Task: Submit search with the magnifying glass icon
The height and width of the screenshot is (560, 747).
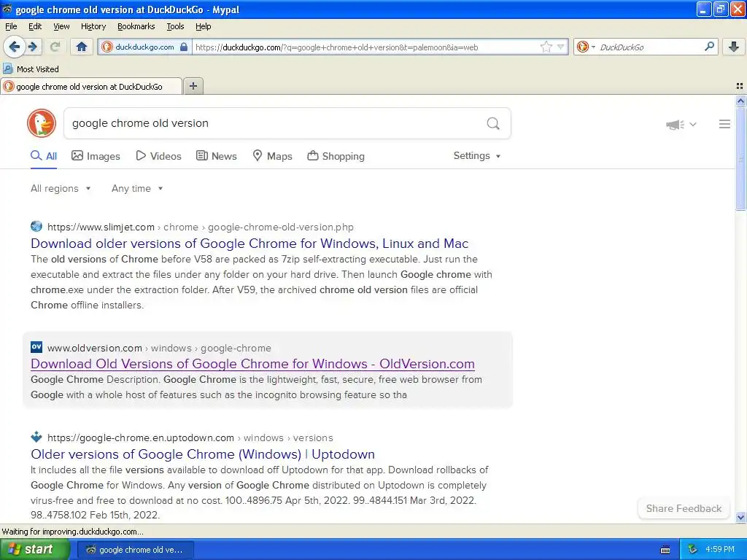Action: pyautogui.click(x=493, y=124)
